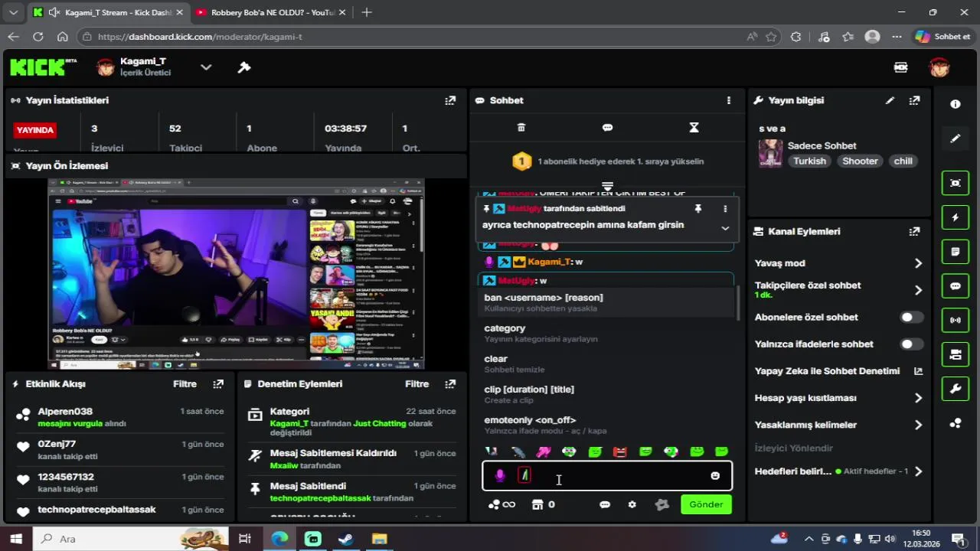Choose the clear command suggestion

pyautogui.click(x=609, y=364)
